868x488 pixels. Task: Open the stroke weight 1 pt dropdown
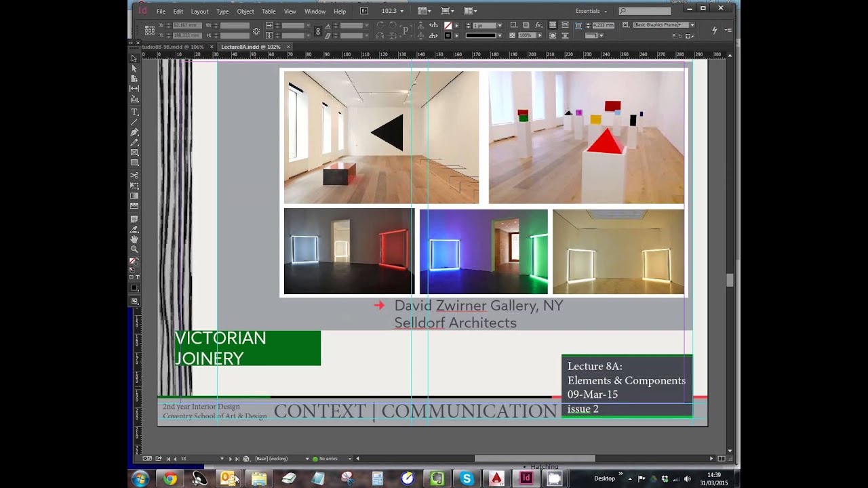tap(500, 26)
